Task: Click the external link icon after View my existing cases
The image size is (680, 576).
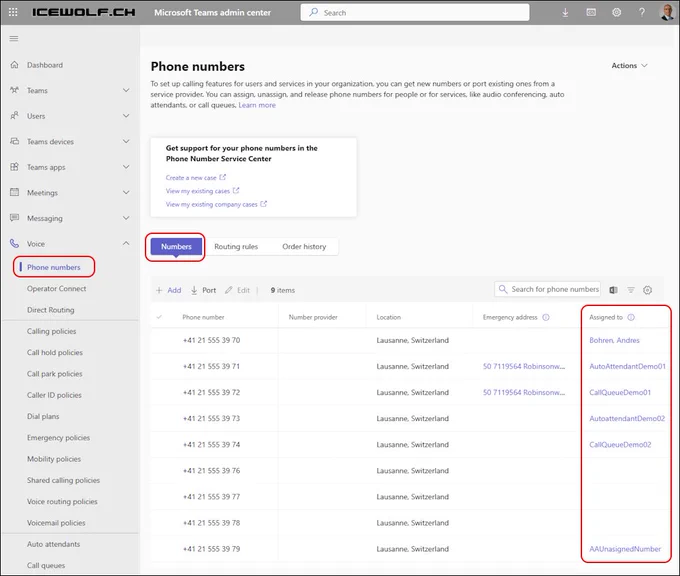Action: [236, 190]
